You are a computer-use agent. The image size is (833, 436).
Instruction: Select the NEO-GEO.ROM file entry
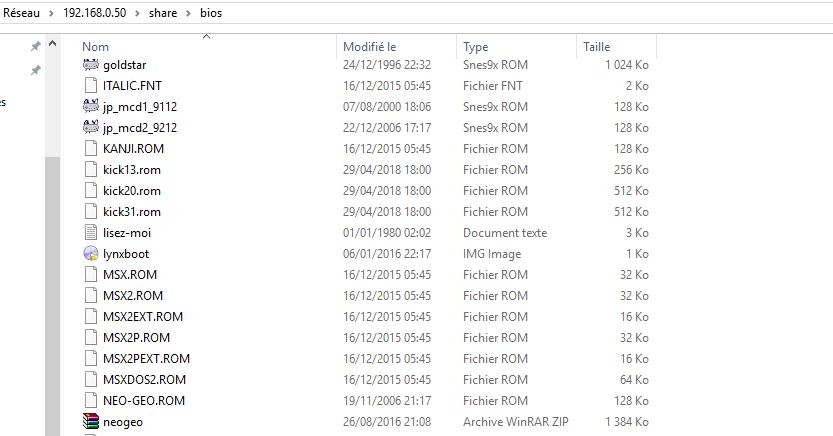point(143,401)
